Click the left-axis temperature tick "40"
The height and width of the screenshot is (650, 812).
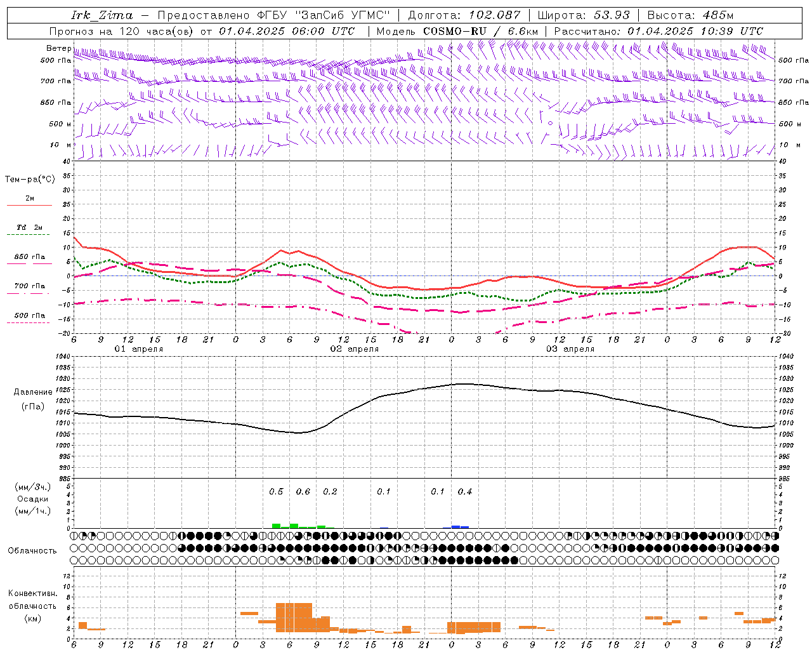point(67,161)
